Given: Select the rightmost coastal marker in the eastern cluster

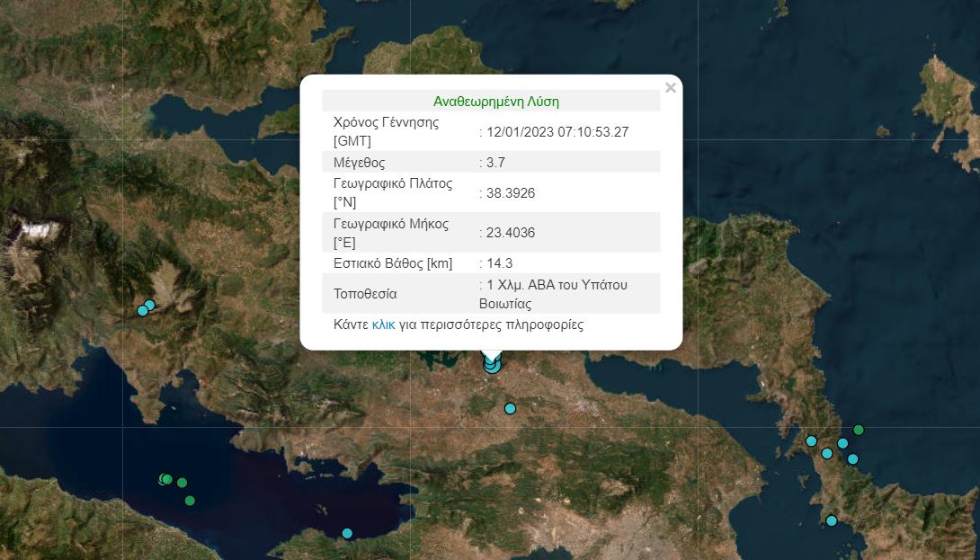Looking at the screenshot, I should click(x=853, y=459).
